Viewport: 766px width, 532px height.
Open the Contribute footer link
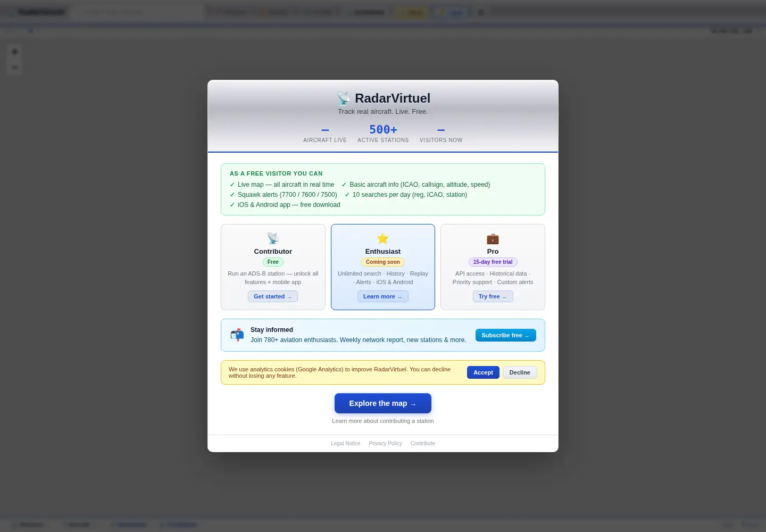423,443
